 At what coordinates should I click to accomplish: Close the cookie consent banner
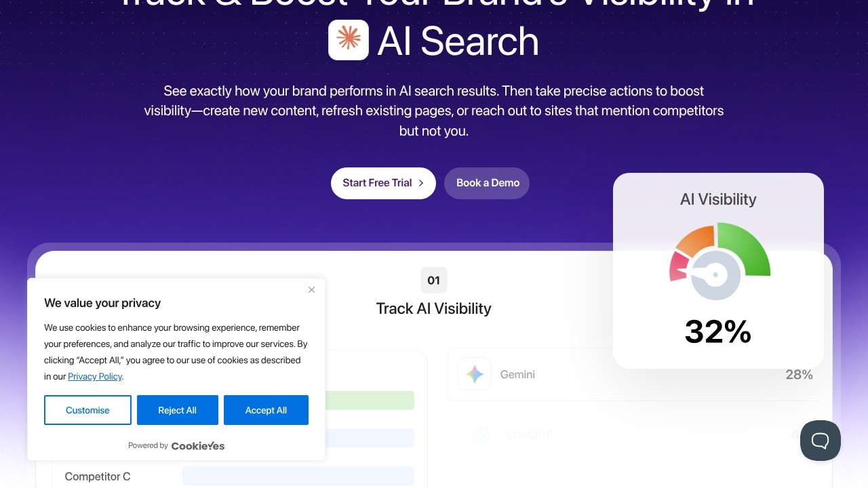[311, 290]
